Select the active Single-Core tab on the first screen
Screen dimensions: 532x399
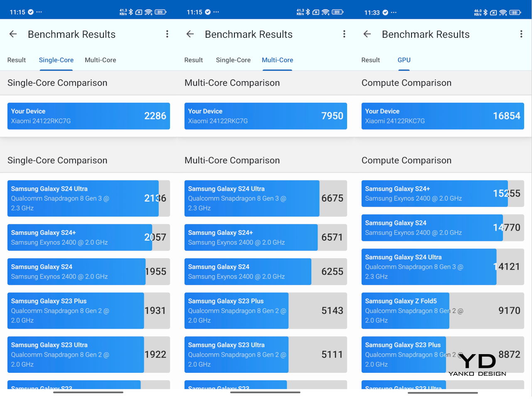click(x=56, y=60)
